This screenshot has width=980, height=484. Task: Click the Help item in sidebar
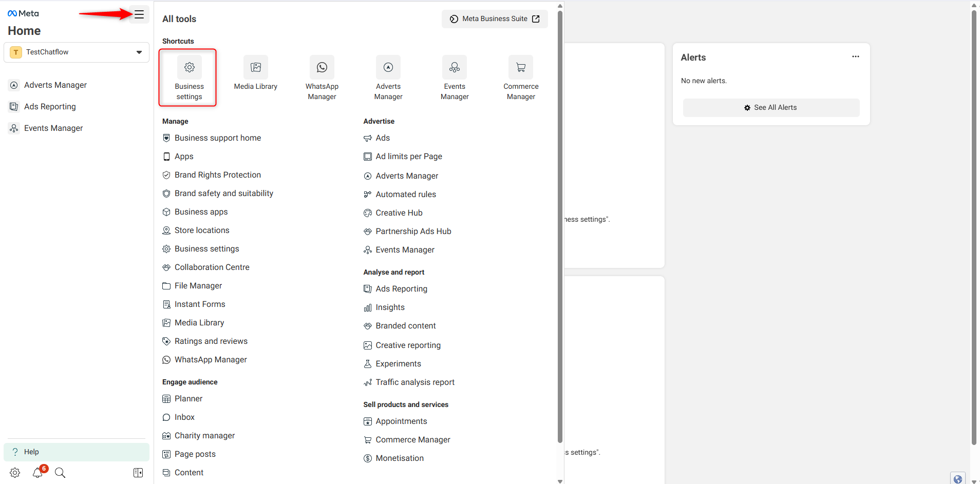click(x=77, y=452)
